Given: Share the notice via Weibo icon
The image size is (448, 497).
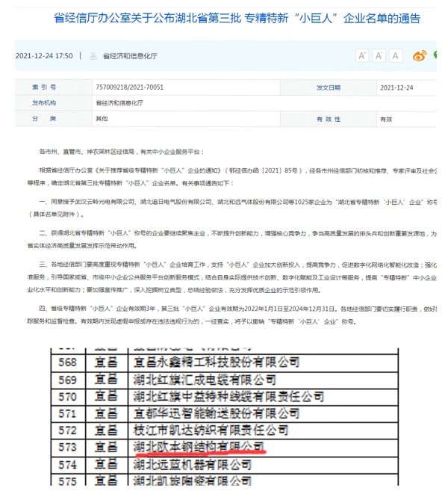Looking at the screenshot, I should pyautogui.click(x=420, y=56).
